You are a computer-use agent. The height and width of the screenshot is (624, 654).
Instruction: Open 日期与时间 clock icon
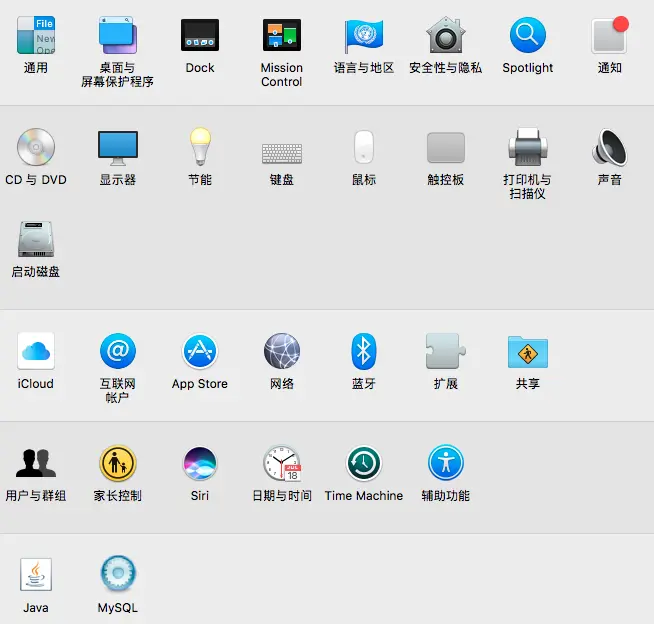coord(282,463)
